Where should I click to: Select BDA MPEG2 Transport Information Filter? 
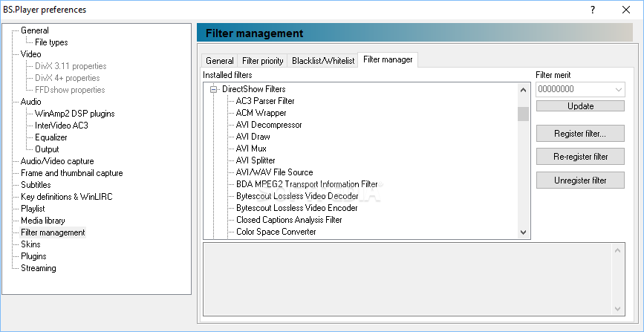pos(307,184)
